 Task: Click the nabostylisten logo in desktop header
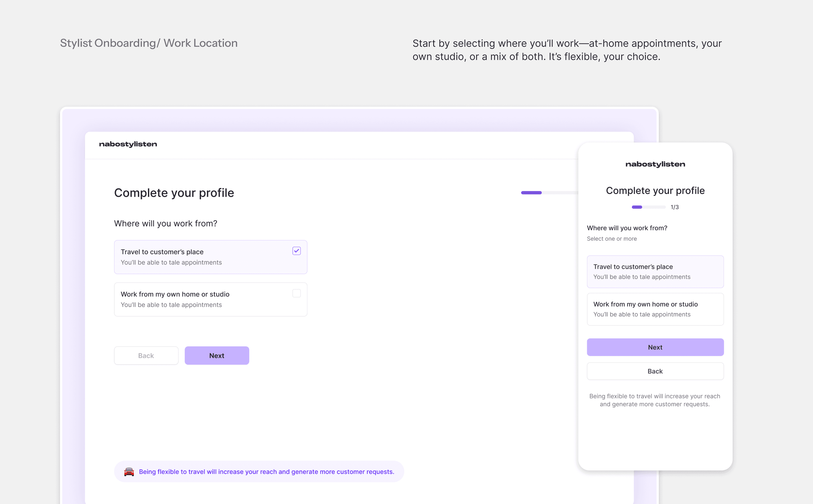pyautogui.click(x=128, y=144)
